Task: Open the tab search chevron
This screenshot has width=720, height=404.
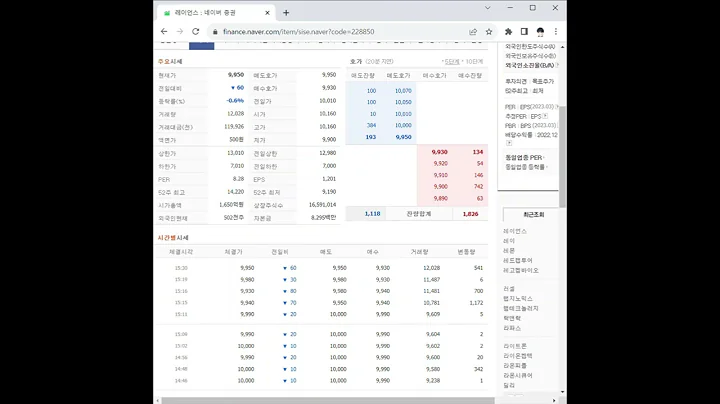Action: click(x=487, y=8)
